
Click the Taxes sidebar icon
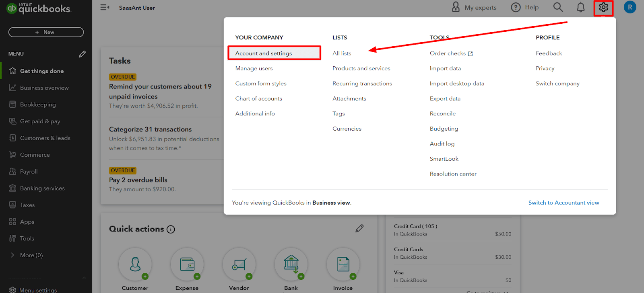pos(12,205)
